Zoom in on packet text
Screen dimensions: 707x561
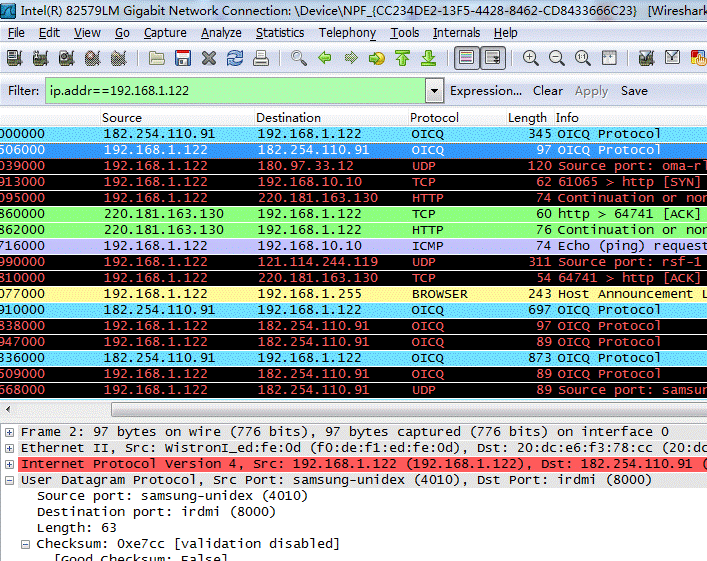[x=531, y=58]
